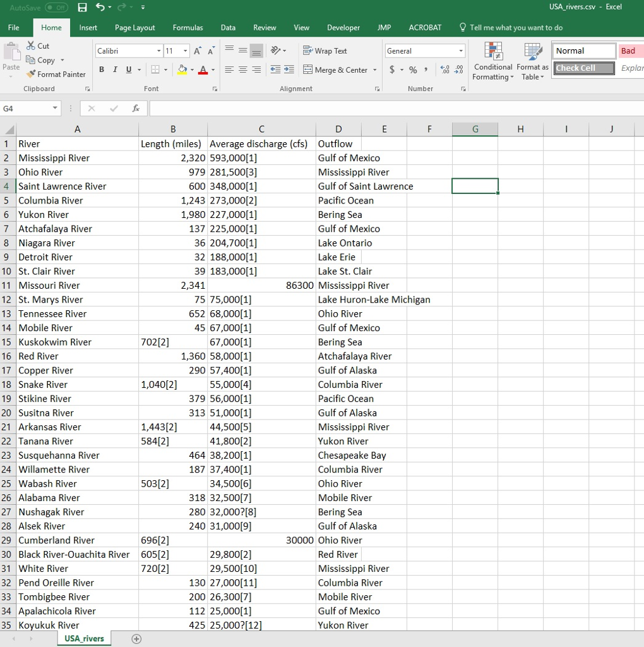Add a new sheet with plus icon
Screen dimensions: 644x647
click(136, 639)
